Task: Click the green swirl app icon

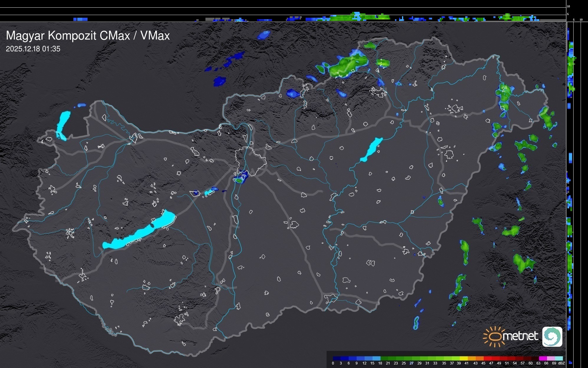Action: pos(552,336)
